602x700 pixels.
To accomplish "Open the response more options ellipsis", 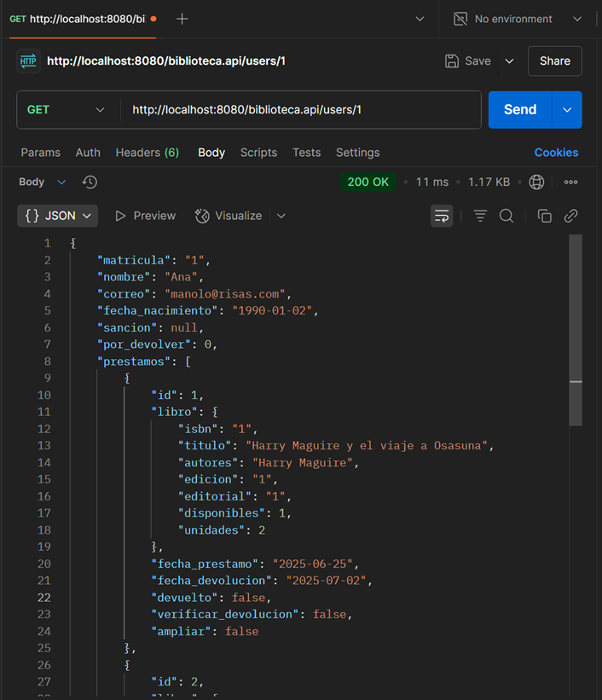I will [x=570, y=182].
